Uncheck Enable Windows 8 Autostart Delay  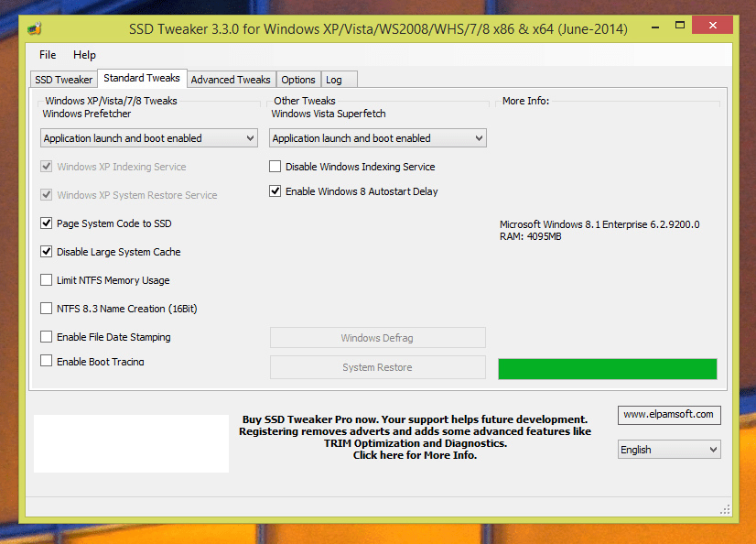pos(275,191)
